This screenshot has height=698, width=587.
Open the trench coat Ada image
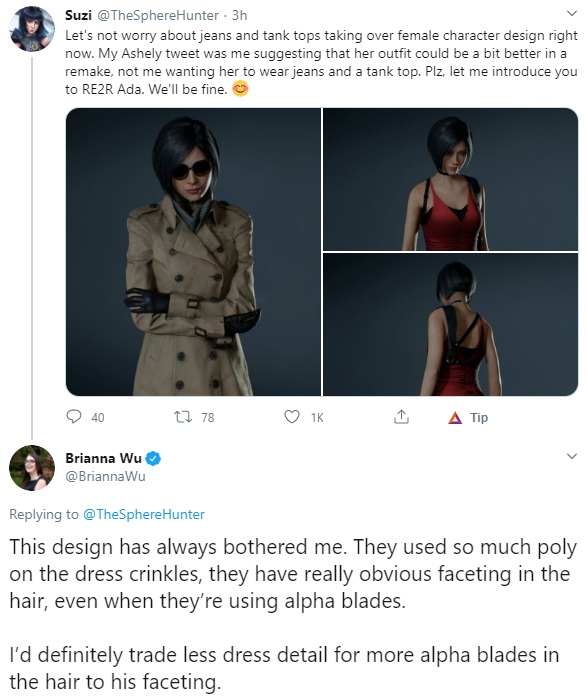coord(193,252)
